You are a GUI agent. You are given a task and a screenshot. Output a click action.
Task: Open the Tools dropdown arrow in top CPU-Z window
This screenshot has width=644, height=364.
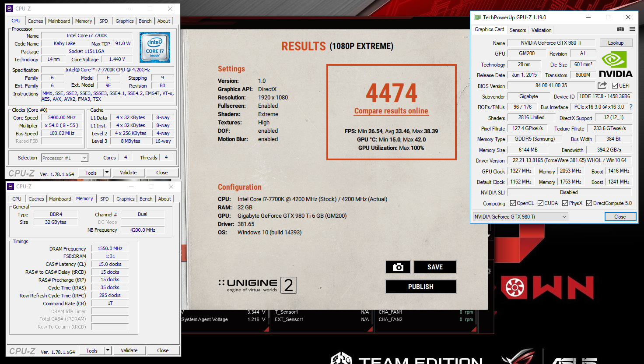107,173
